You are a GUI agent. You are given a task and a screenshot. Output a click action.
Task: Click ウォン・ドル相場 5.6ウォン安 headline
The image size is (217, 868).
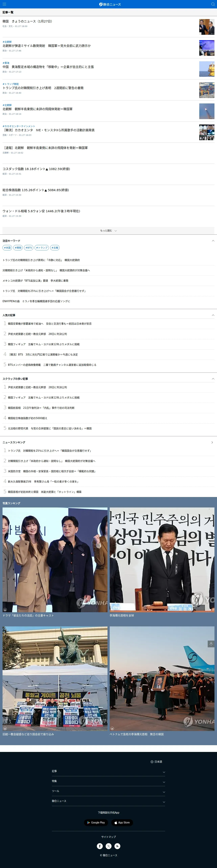[x=41, y=211]
